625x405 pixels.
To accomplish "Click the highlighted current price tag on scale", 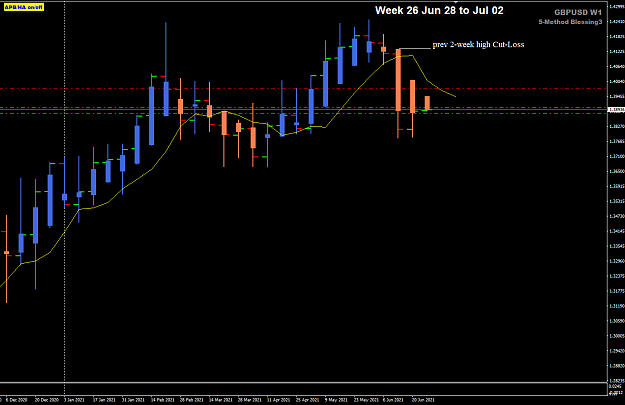I will point(616,109).
